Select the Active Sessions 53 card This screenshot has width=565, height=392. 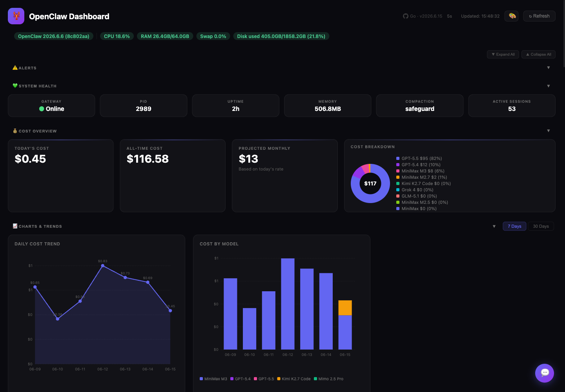coord(512,105)
